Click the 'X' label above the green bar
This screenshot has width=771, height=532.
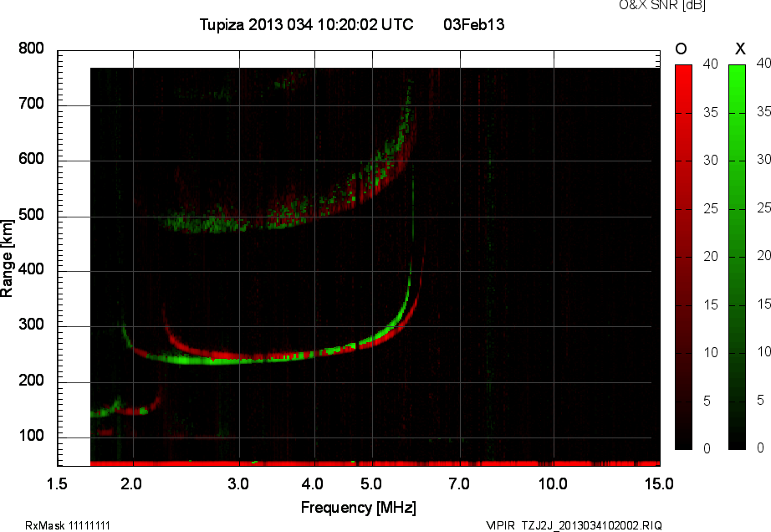[738, 49]
